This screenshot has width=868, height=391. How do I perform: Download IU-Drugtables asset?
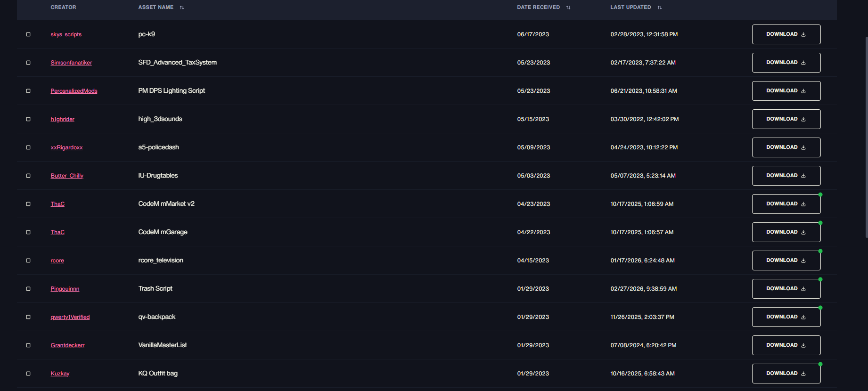pos(786,176)
